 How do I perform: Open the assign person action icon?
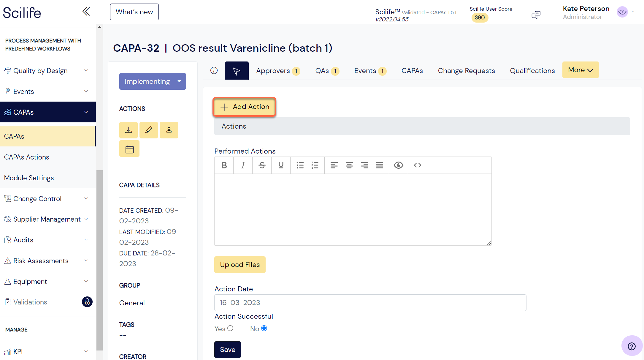pyautogui.click(x=169, y=130)
